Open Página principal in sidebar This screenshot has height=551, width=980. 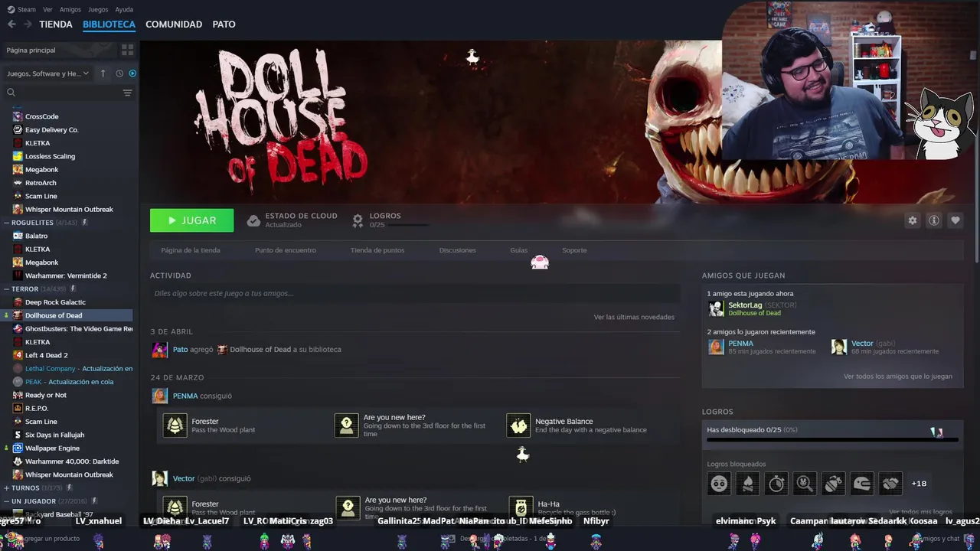tap(31, 50)
